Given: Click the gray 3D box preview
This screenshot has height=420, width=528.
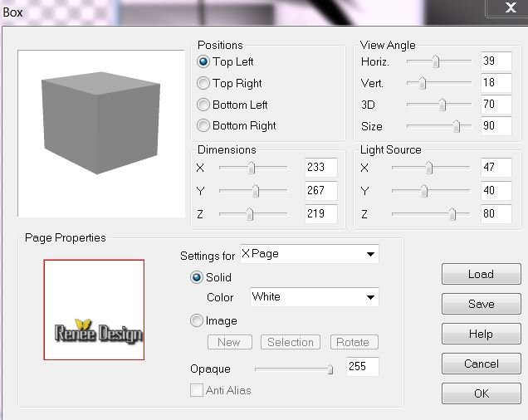Looking at the screenshot, I should point(101,134).
